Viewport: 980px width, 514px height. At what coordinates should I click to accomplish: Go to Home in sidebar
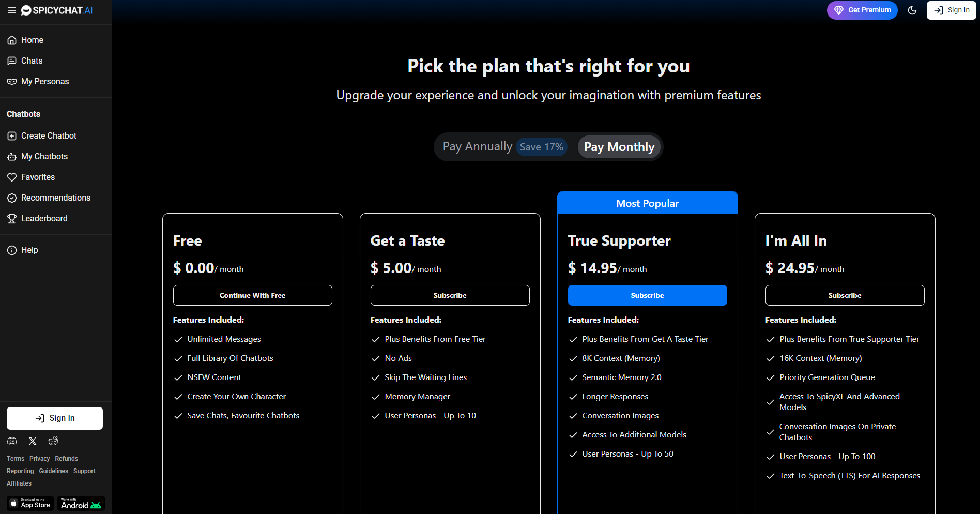click(32, 40)
